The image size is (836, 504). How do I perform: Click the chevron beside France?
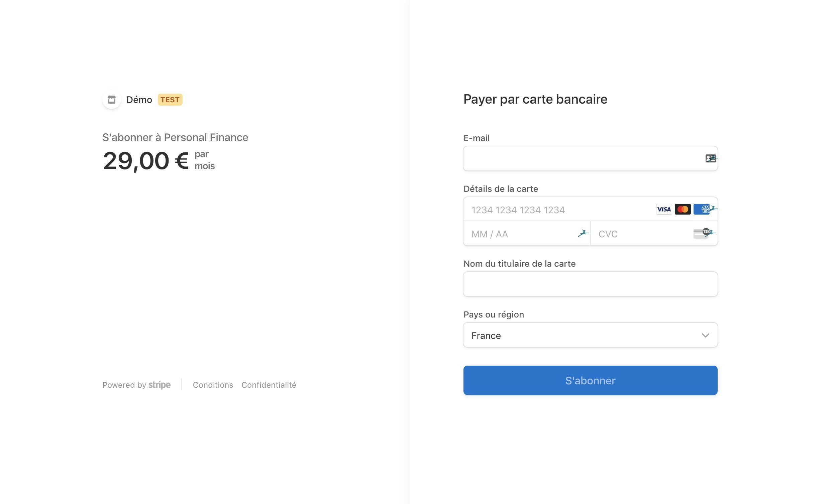tap(705, 336)
